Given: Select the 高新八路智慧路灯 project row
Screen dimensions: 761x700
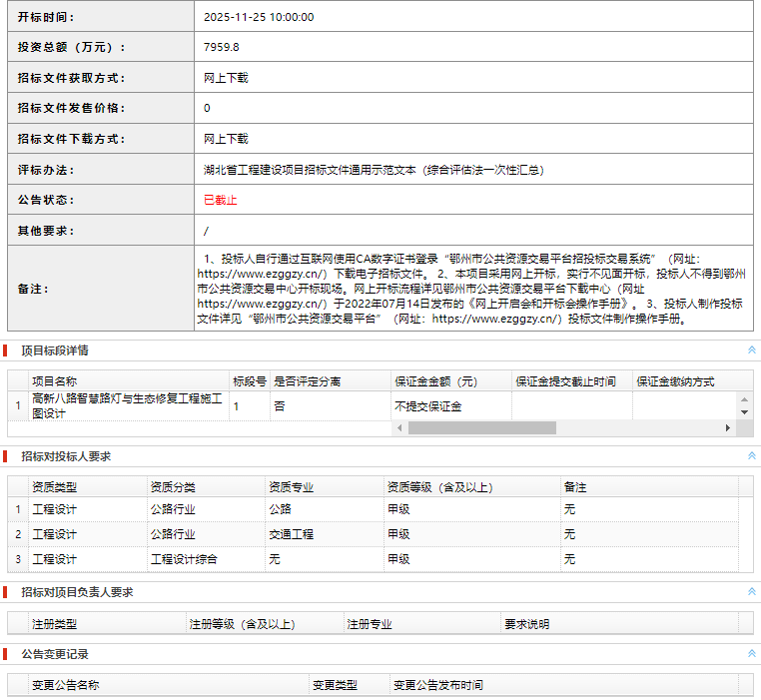Looking at the screenshot, I should pos(128,406).
